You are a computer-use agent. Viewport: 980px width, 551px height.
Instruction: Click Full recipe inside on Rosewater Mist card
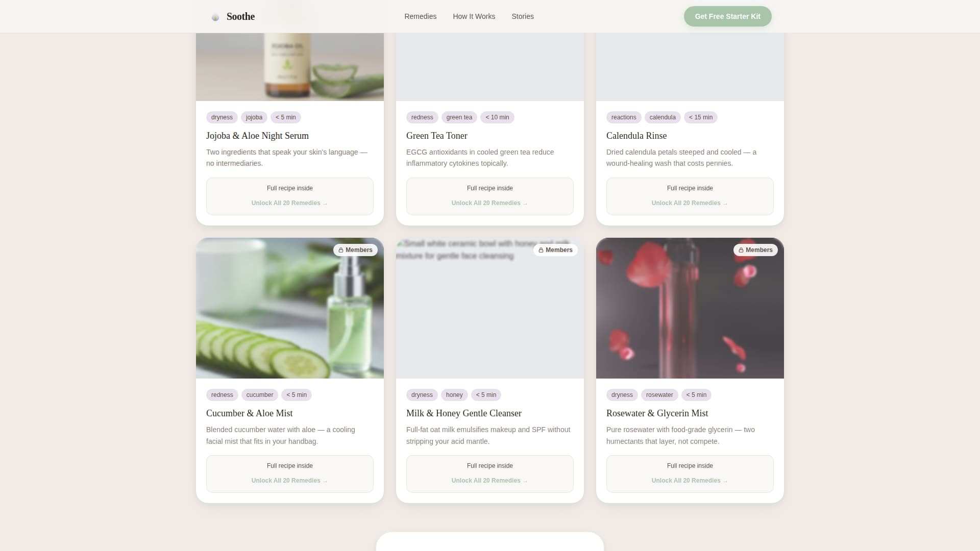690,466
